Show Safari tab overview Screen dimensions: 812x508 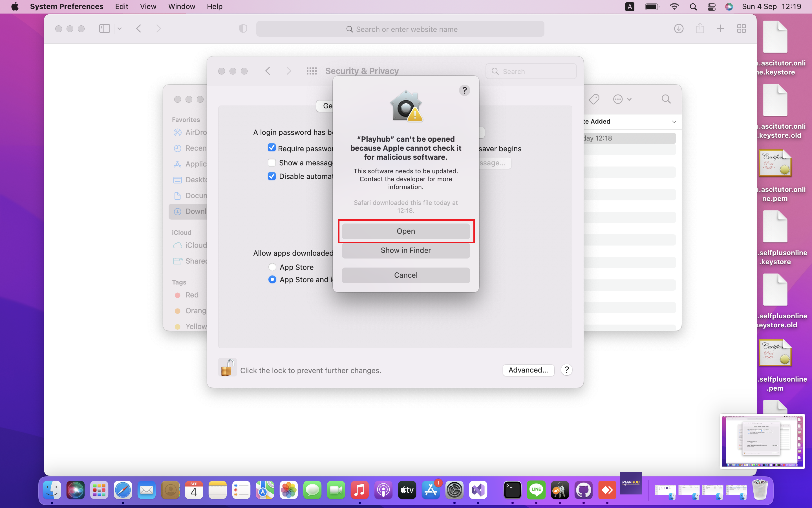click(742, 29)
